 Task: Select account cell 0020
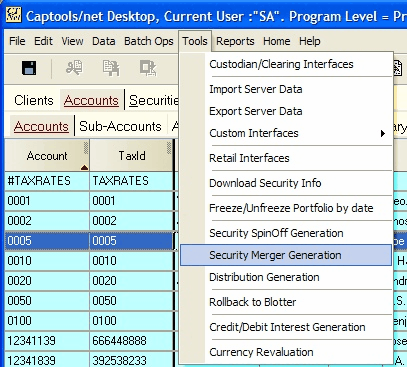47,281
